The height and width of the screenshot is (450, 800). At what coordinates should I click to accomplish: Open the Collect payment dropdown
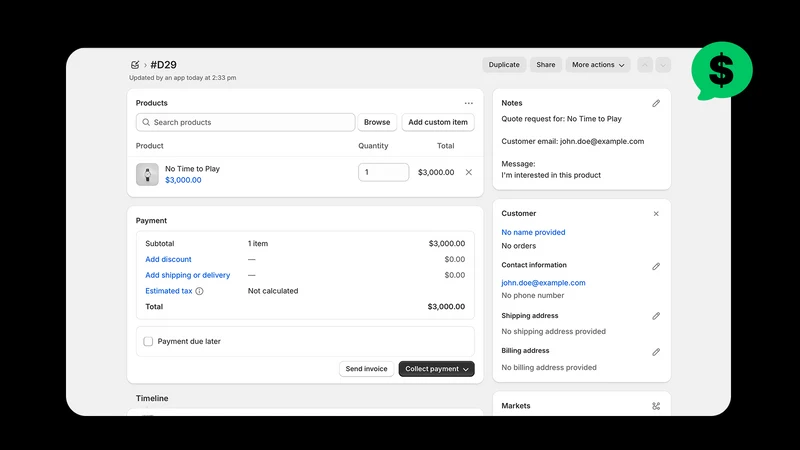[x=436, y=369]
